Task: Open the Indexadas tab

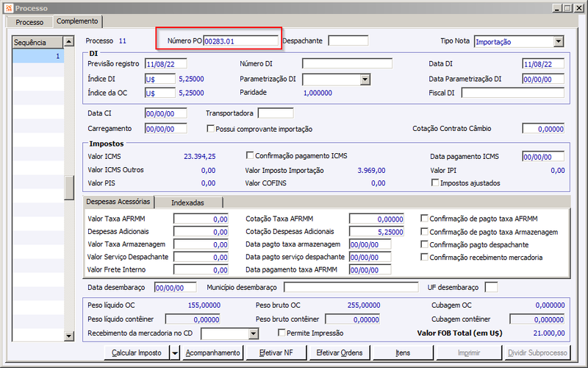Action: click(x=188, y=202)
